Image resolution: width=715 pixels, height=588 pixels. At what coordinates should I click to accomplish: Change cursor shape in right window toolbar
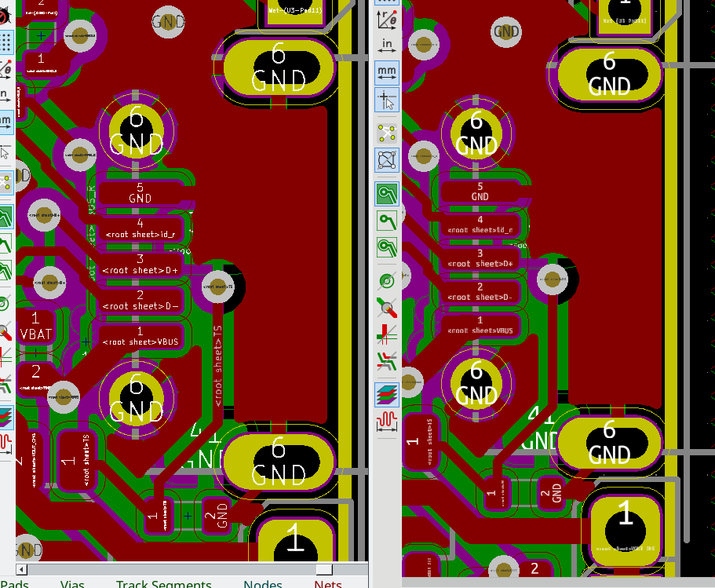point(387,100)
